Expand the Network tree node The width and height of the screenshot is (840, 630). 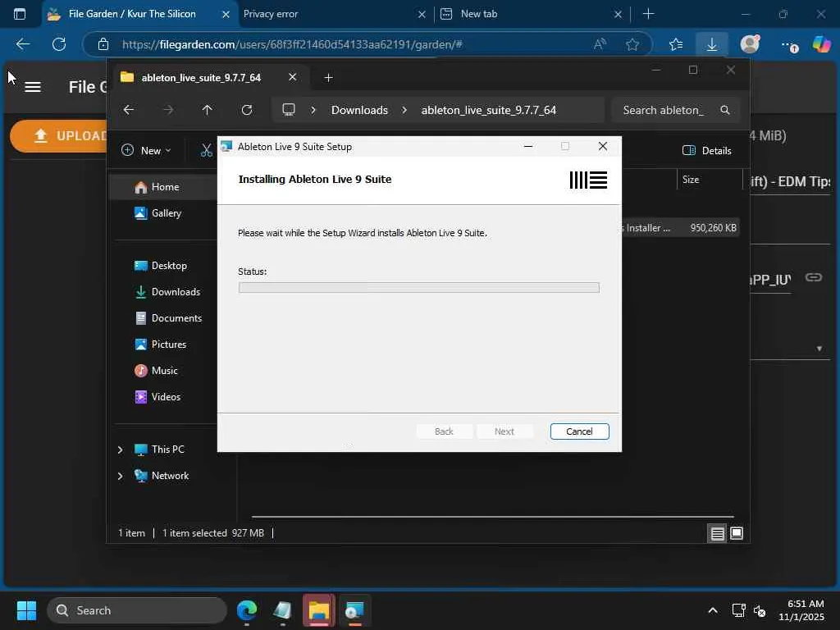(x=120, y=476)
